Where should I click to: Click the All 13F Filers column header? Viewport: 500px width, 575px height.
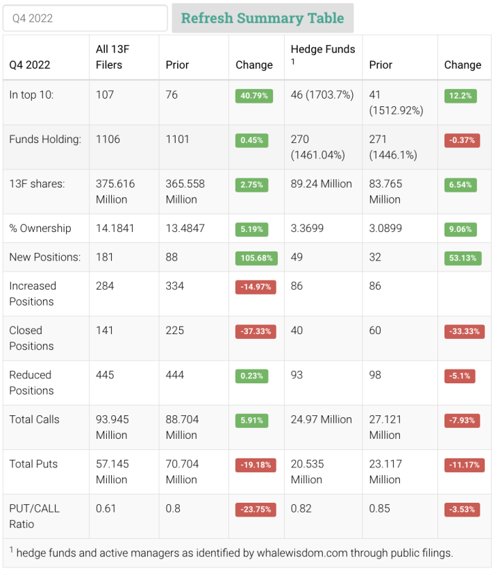click(x=113, y=57)
